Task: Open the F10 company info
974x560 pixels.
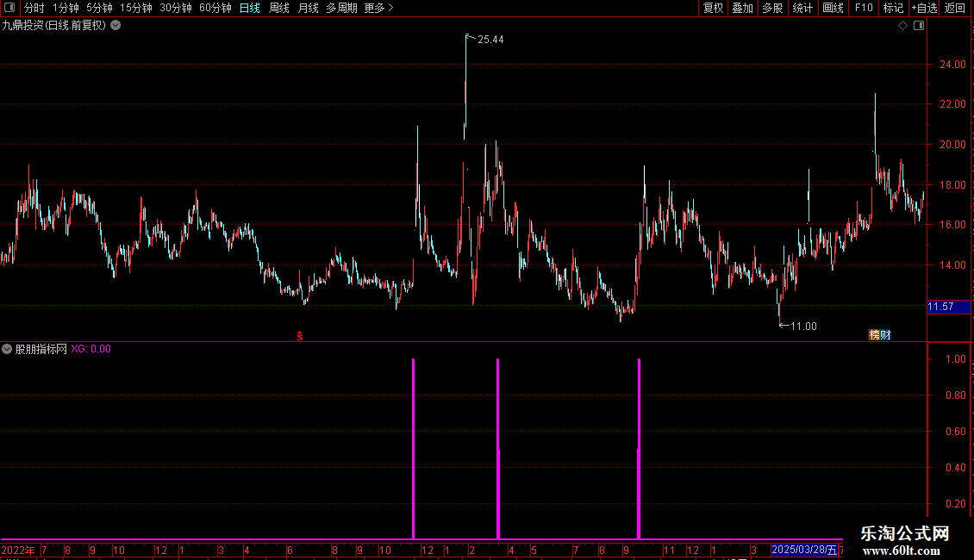Action: pos(864,8)
